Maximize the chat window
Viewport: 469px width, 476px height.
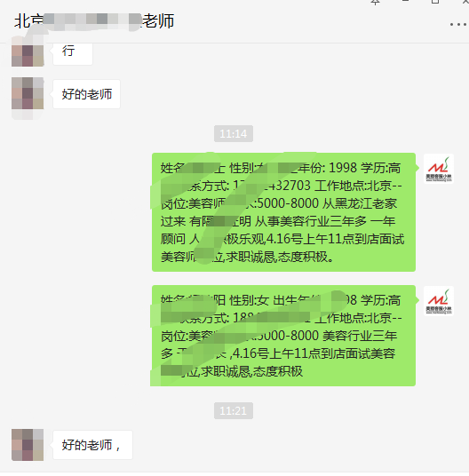435,2
